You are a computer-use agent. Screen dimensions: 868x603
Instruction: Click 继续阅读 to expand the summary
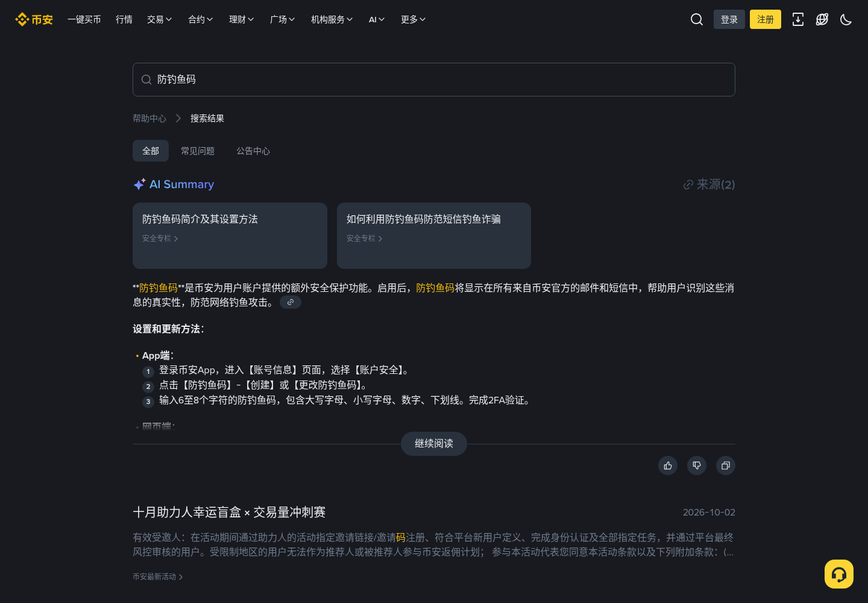[434, 444]
